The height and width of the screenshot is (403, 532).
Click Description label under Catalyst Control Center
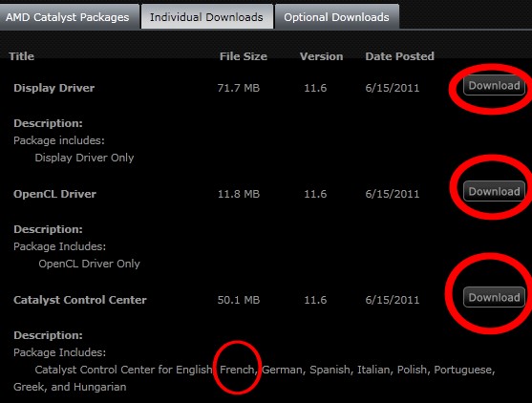coord(48,335)
